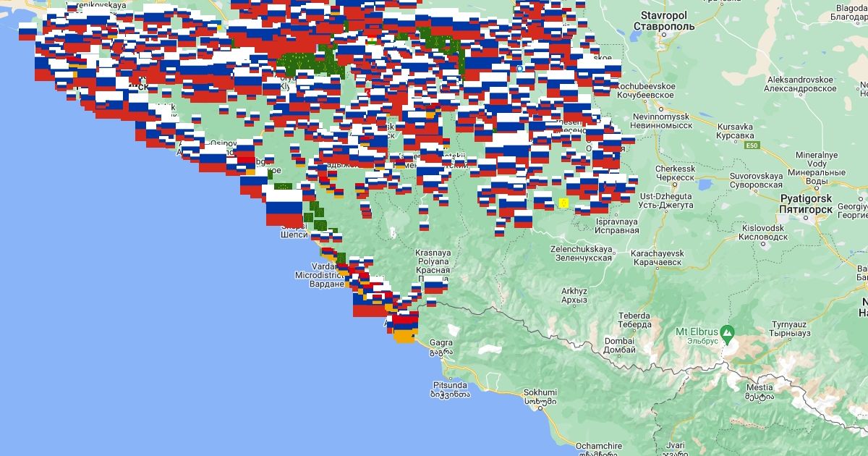
Task: Open the Sokhumi label
Action: click(x=540, y=397)
